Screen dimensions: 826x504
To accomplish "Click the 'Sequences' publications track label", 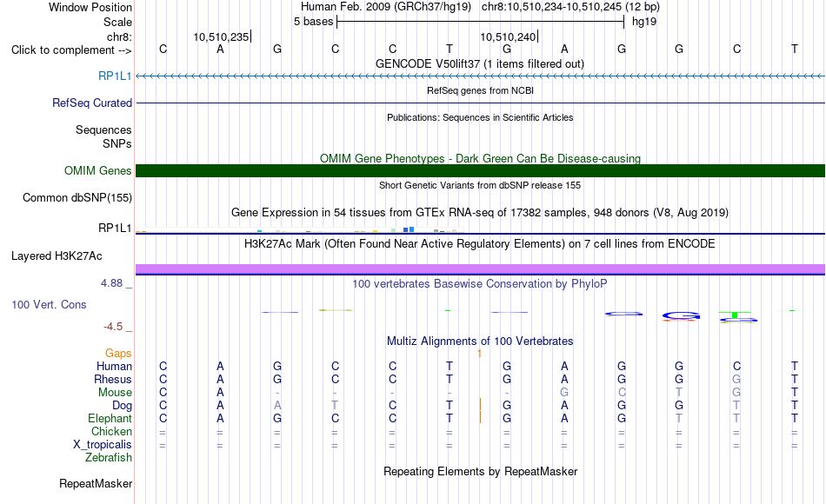I will click(103, 129).
